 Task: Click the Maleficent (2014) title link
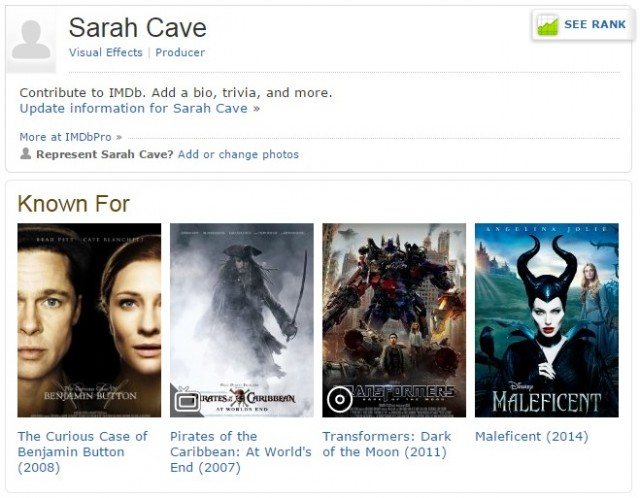click(532, 436)
